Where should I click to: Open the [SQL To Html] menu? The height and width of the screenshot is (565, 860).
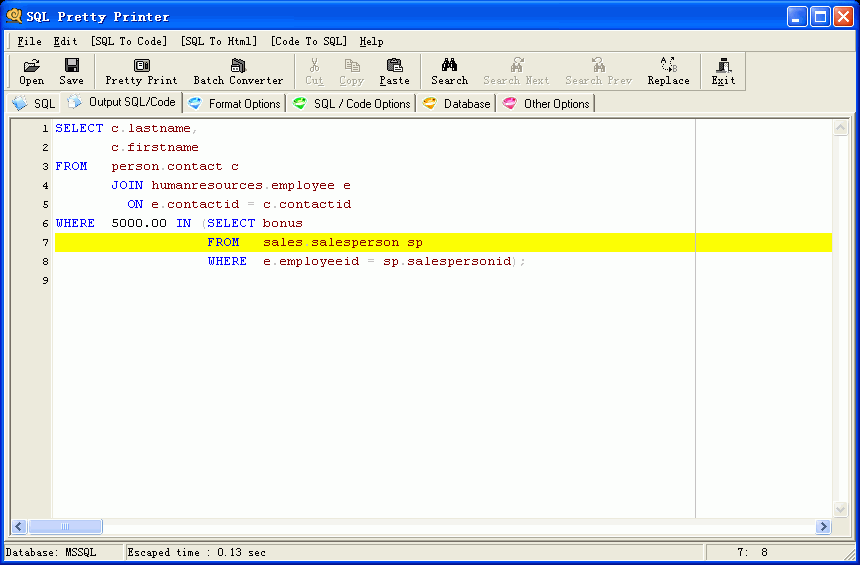(x=219, y=41)
